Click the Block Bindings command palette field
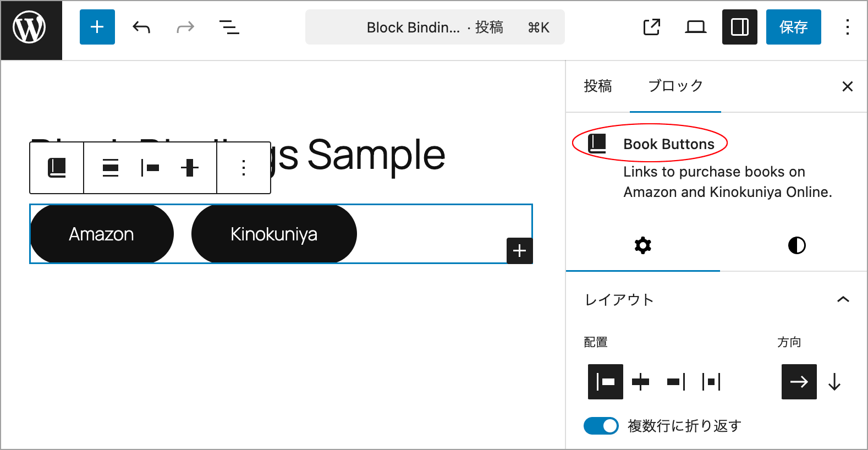This screenshot has height=450, width=868. (435, 27)
